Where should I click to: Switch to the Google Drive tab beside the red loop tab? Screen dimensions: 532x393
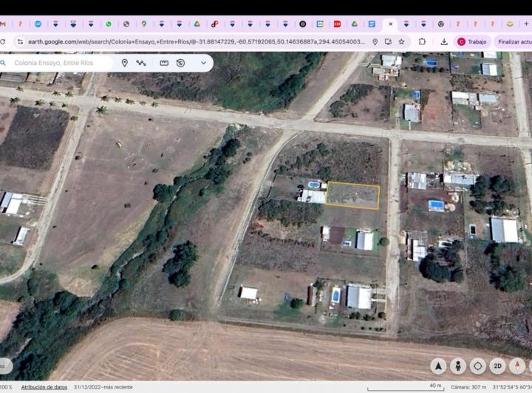click(x=197, y=24)
